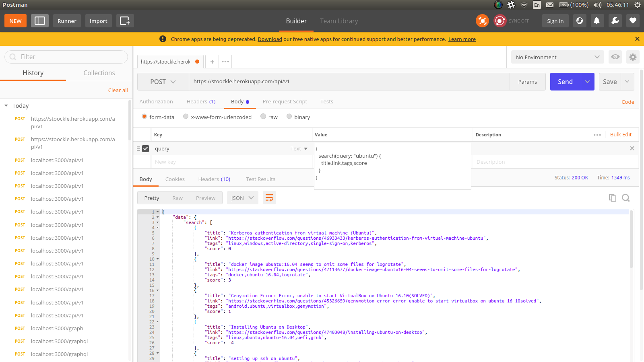Open the Team Library tab

[x=339, y=21]
